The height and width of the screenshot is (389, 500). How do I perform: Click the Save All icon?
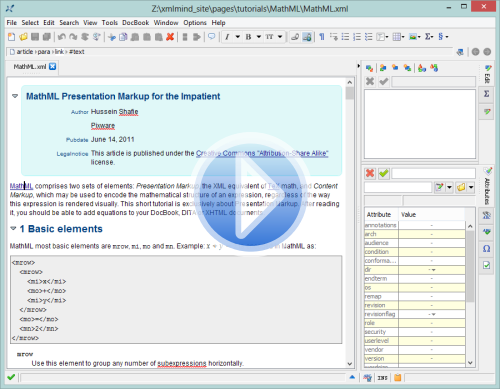47,37
